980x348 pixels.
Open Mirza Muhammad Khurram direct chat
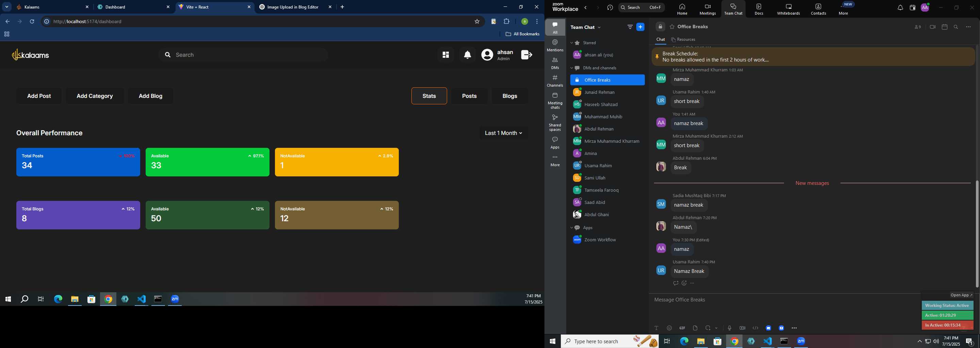[607, 141]
